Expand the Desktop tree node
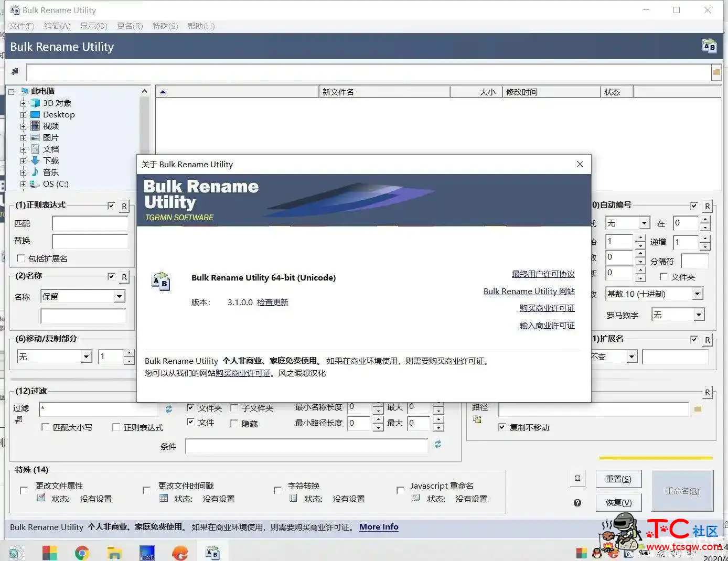Viewport: 728px width, 561px height. pos(23,115)
